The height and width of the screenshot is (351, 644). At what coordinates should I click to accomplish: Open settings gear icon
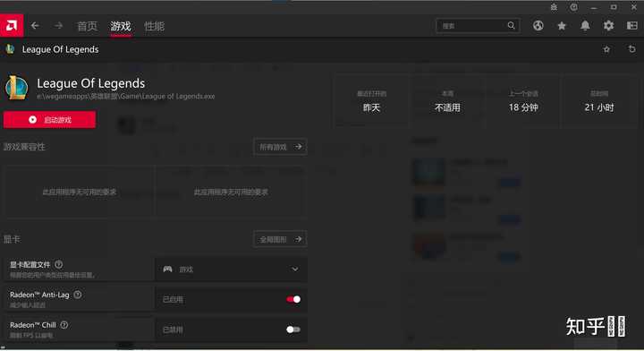point(608,26)
